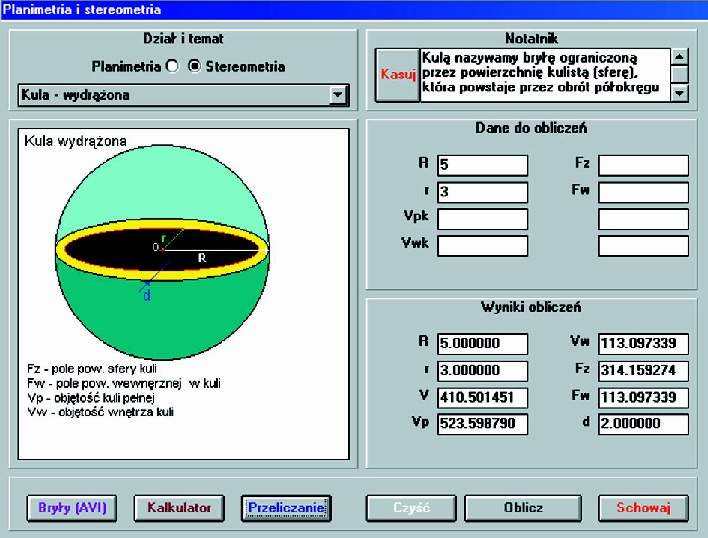This screenshot has height=538, width=708.
Task: Click the Kasuj button in Notatnik
Action: click(397, 75)
